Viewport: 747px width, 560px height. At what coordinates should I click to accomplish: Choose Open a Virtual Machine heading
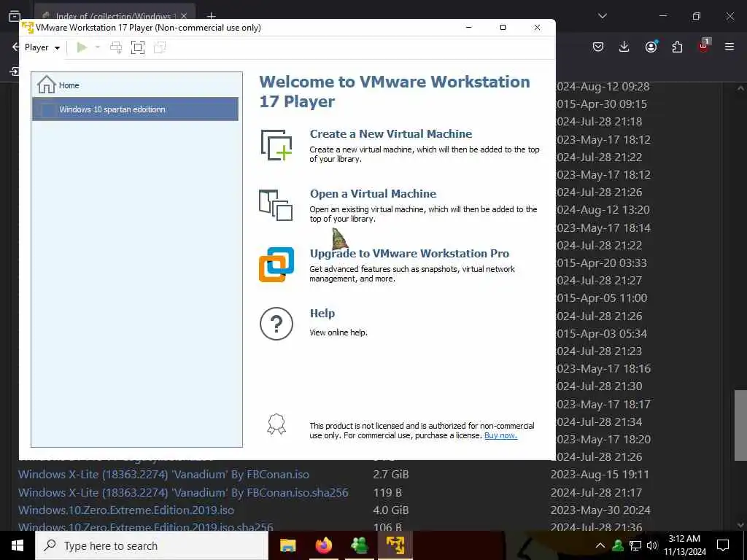click(x=373, y=194)
